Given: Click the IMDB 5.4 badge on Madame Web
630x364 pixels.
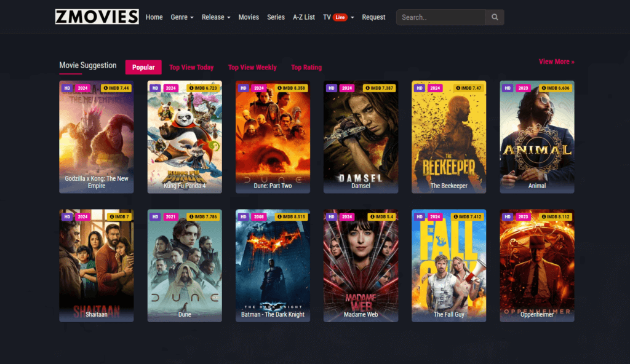Looking at the screenshot, I should point(381,216).
